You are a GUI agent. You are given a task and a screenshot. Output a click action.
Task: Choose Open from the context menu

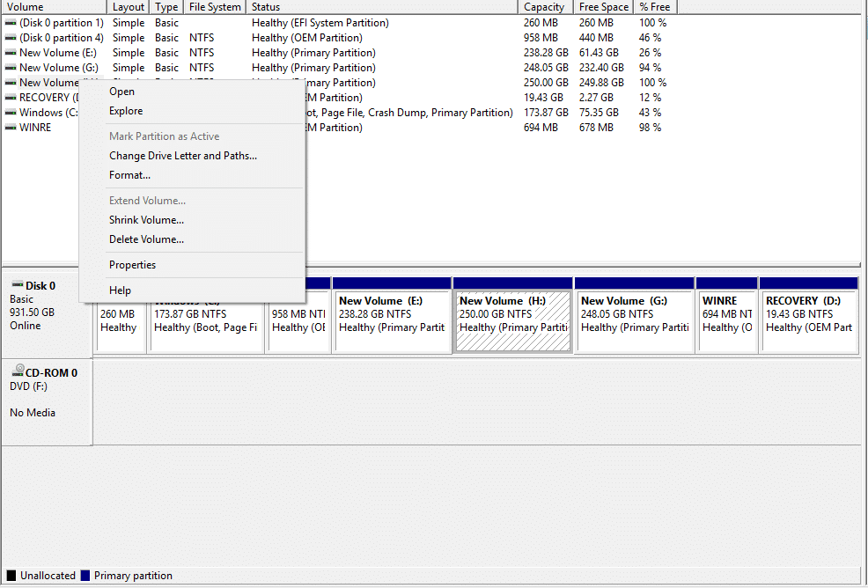click(121, 92)
